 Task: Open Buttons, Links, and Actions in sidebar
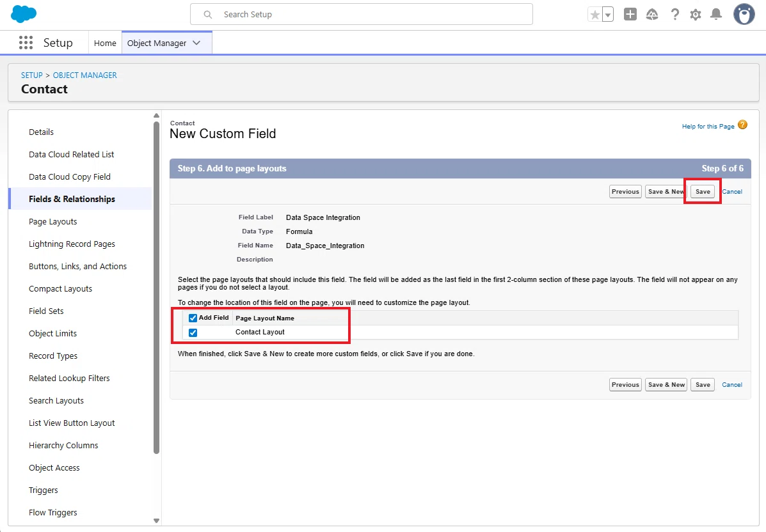(77, 267)
